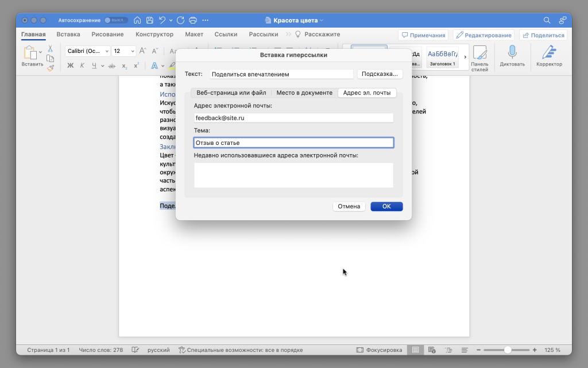Switch to the 'Веб-страница или файл' tab
The width and height of the screenshot is (588, 368).
point(231,93)
